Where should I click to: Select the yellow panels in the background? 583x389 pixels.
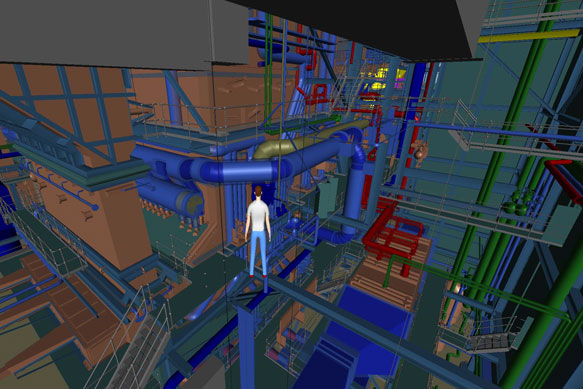click(383, 78)
